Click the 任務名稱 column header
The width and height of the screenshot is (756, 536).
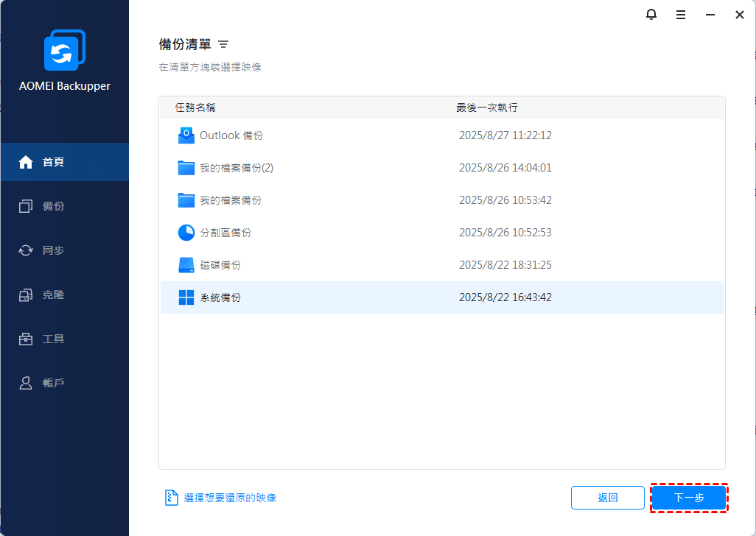coord(195,107)
